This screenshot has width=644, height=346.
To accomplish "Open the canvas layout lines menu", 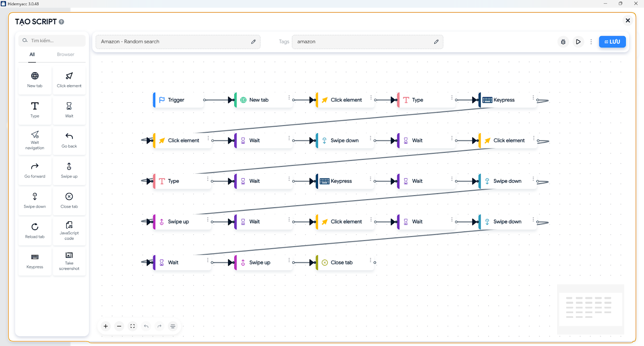I will 173,326.
